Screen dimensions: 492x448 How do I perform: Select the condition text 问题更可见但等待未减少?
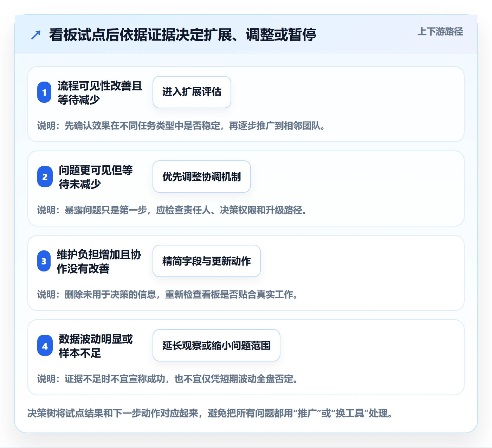coord(96,177)
